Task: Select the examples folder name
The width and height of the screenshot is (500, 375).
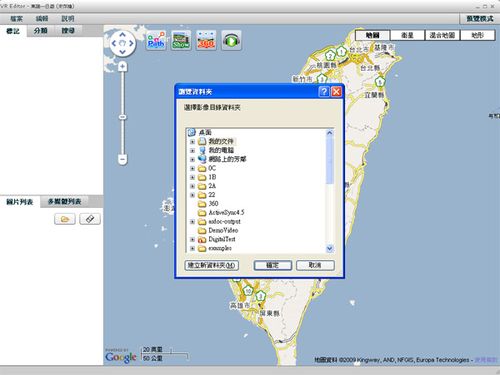Action: tap(220, 248)
